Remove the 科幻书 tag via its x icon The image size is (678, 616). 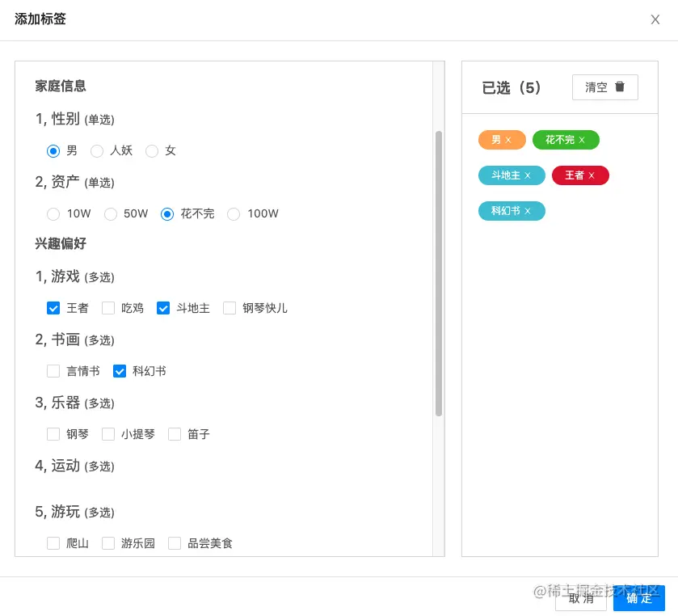[x=528, y=211]
